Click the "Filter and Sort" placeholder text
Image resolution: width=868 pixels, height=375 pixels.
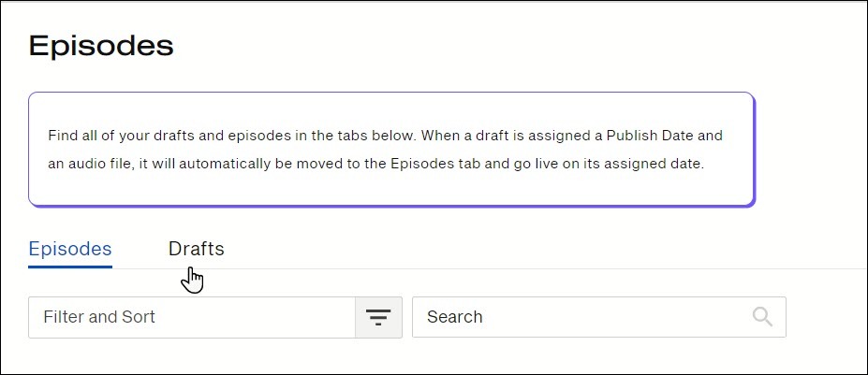99,317
